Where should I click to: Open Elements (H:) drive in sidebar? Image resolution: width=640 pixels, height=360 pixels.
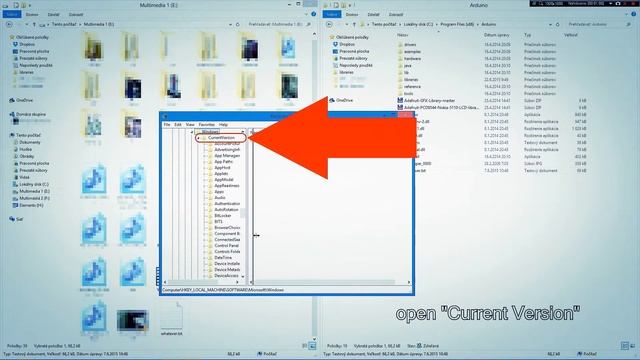pyautogui.click(x=31, y=205)
